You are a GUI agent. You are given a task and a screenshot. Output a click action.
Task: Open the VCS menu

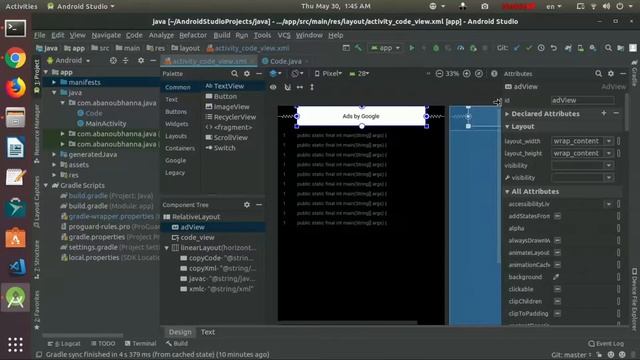coord(284,35)
